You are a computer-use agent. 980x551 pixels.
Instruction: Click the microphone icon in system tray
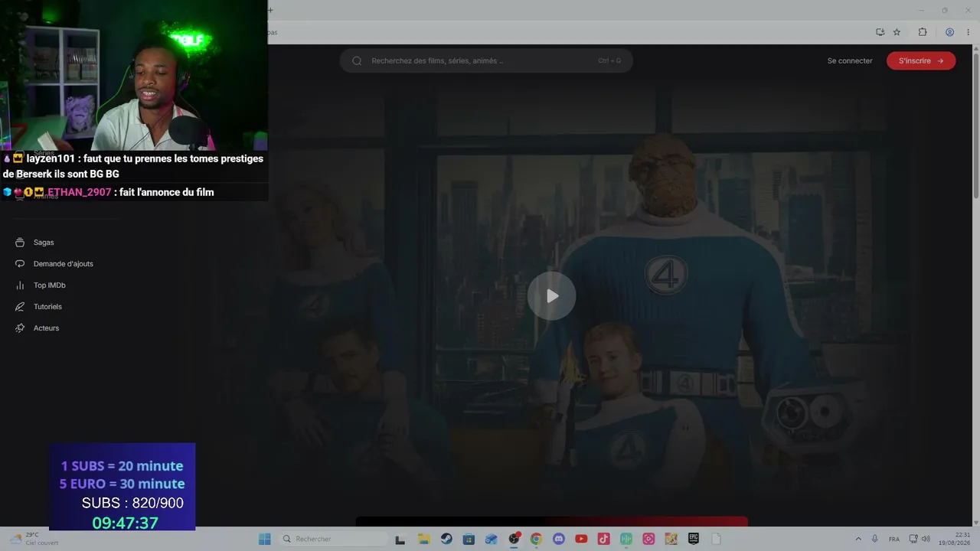coord(874,540)
